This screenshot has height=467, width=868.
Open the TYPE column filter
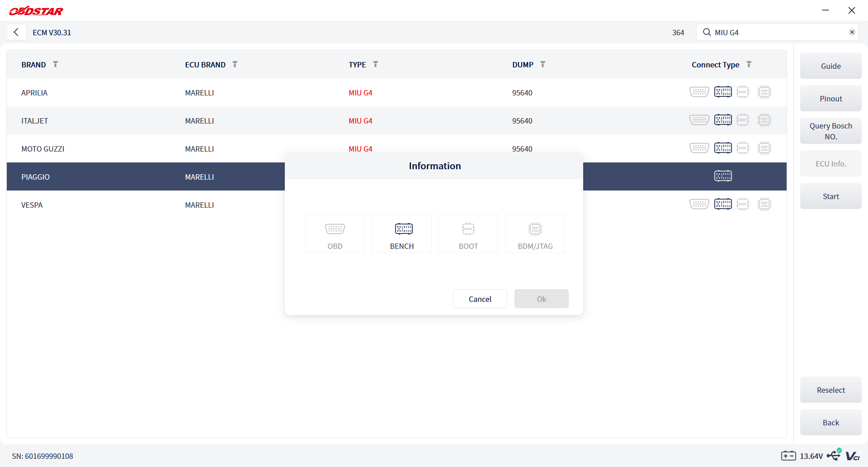pos(376,64)
